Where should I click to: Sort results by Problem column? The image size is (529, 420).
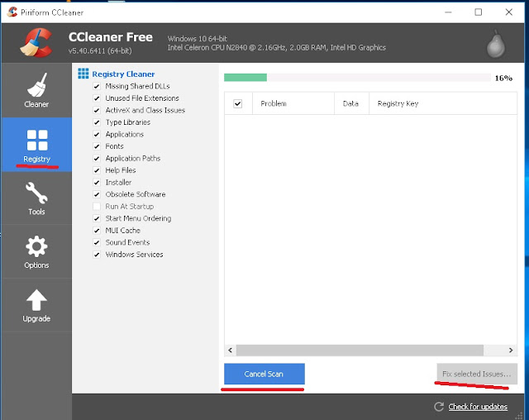[293, 103]
